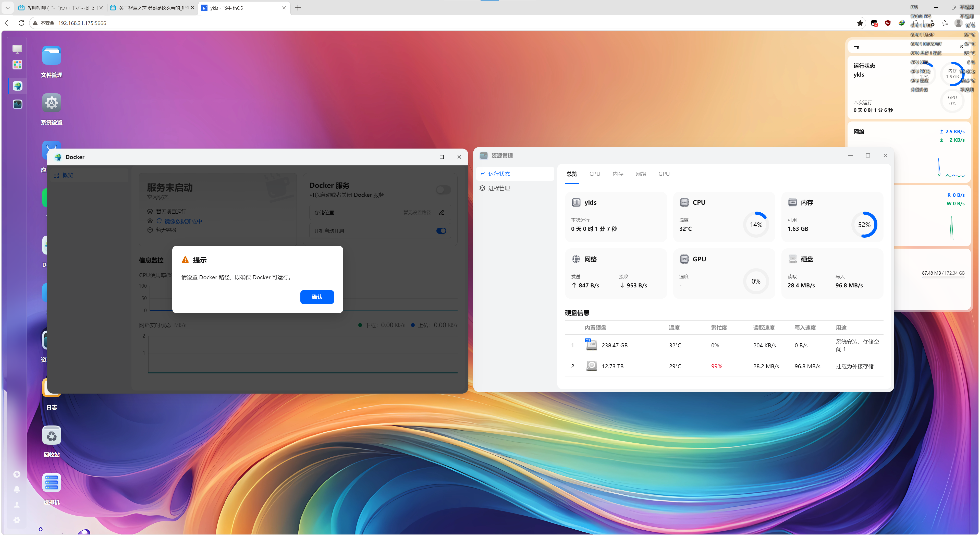Open the widget panel list menu icon
The height and width of the screenshot is (536, 980).
856,46
